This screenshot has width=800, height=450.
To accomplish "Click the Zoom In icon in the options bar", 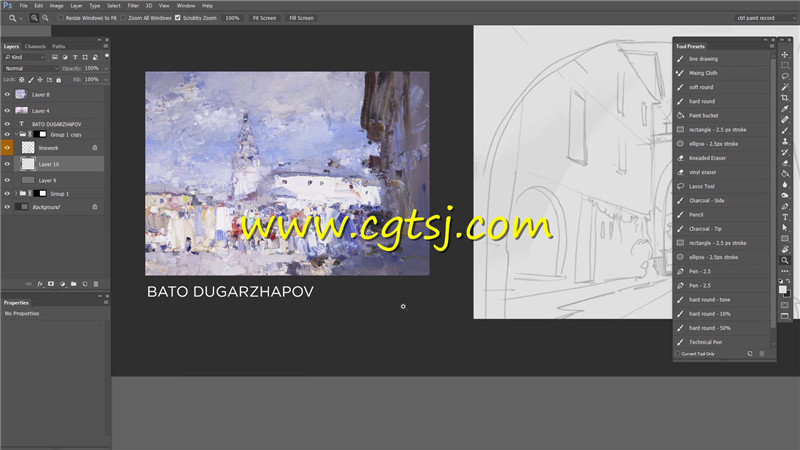I will pyautogui.click(x=34, y=18).
